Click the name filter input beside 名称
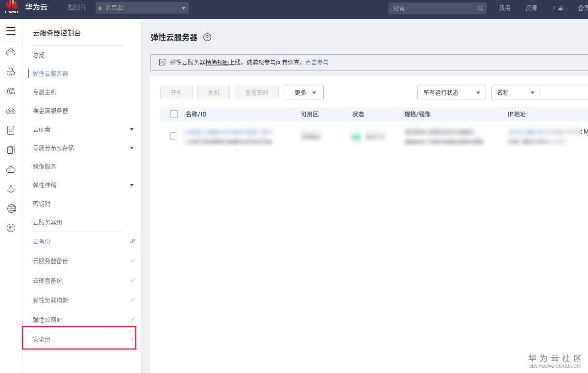Screen dimensions: 588x373 (x=564, y=93)
